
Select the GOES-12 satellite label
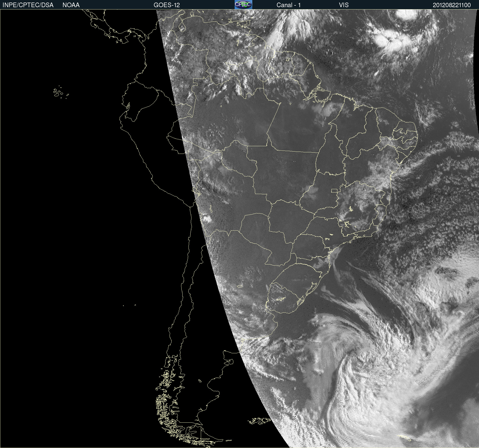point(167,5)
